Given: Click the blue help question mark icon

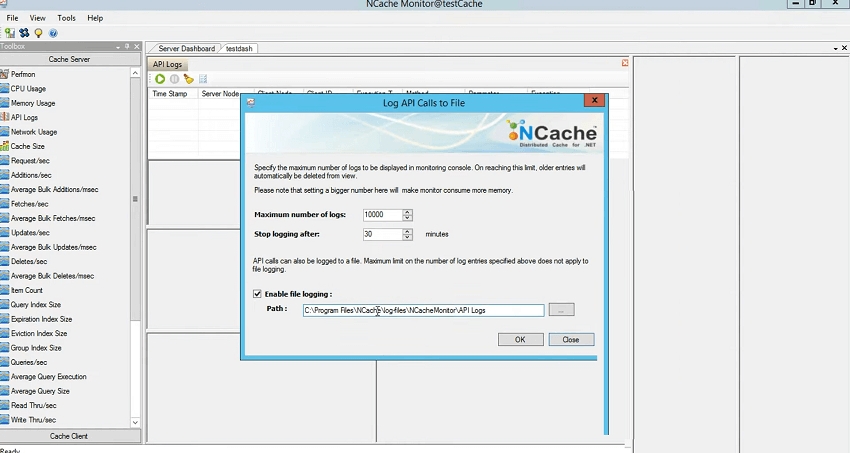Looking at the screenshot, I should (x=53, y=33).
